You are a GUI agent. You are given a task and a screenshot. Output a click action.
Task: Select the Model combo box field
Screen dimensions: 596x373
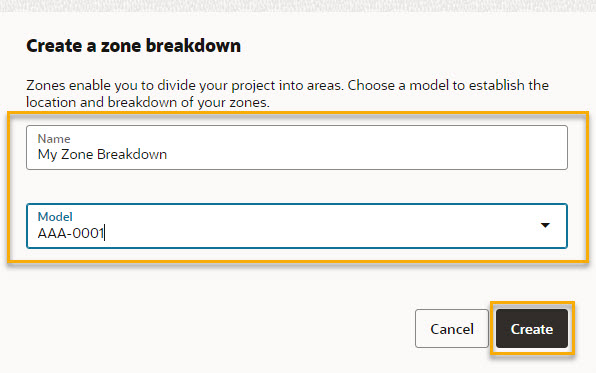(297, 226)
